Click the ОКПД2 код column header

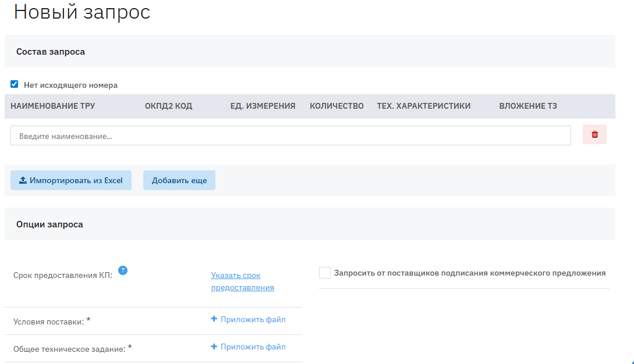pyautogui.click(x=168, y=106)
